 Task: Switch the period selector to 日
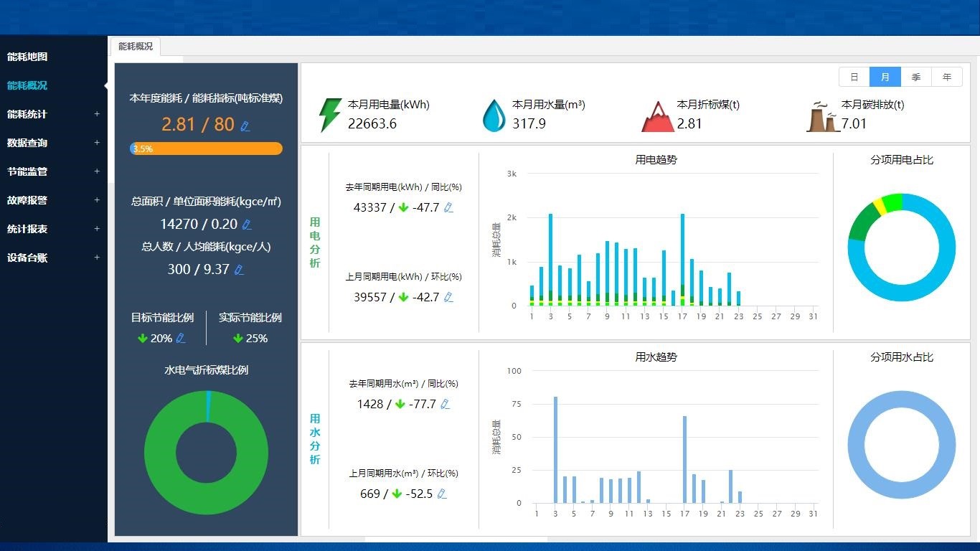854,77
